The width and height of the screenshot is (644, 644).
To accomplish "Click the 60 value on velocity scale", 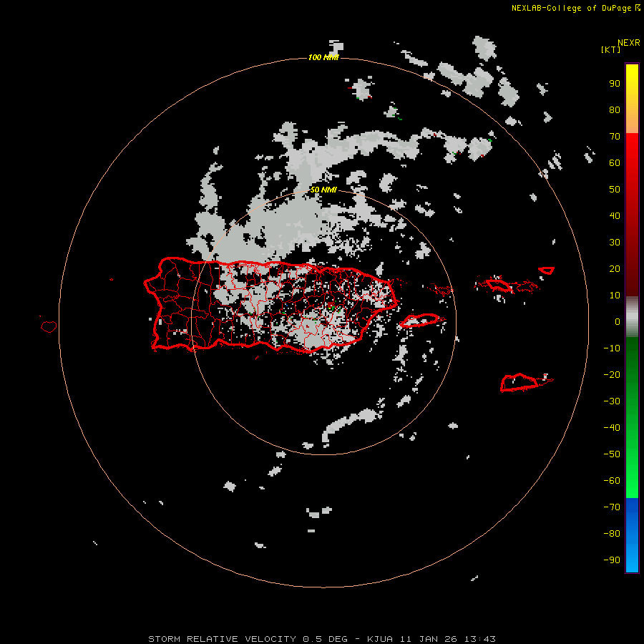I will pyautogui.click(x=615, y=163).
